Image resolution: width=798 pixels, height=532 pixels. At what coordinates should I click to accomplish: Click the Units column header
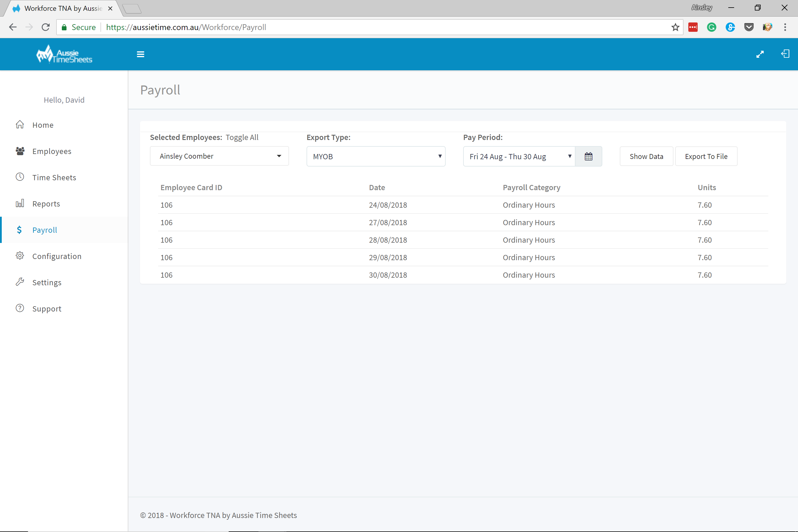(x=707, y=187)
